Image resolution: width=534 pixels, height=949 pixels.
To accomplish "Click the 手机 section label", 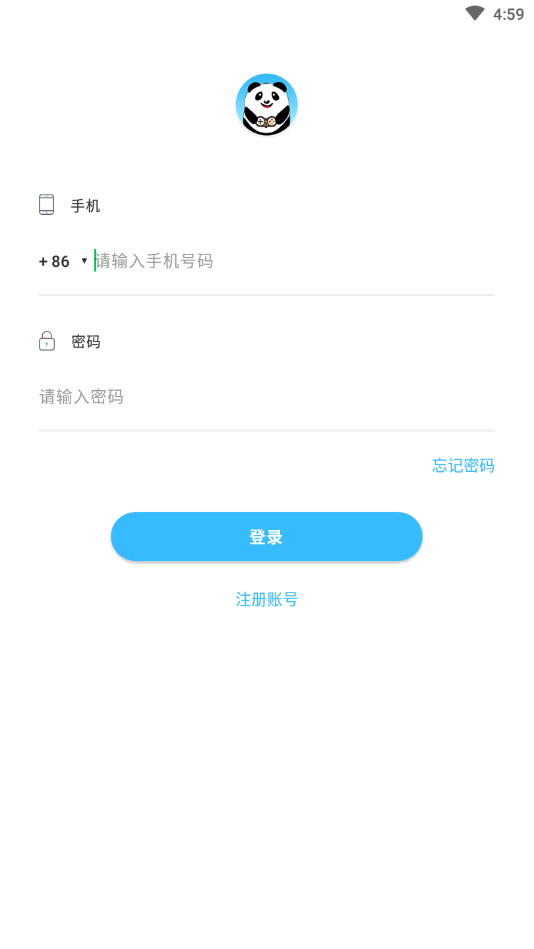I will [x=85, y=206].
